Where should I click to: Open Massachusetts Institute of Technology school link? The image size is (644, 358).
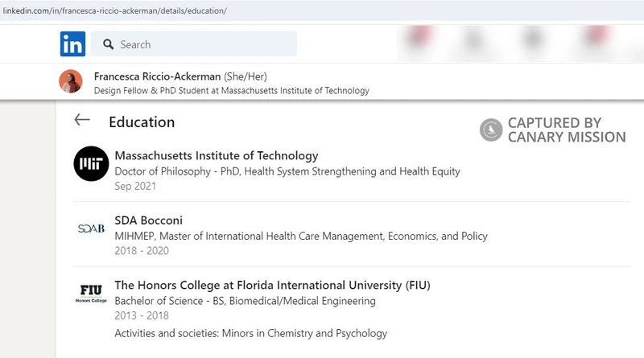click(217, 155)
